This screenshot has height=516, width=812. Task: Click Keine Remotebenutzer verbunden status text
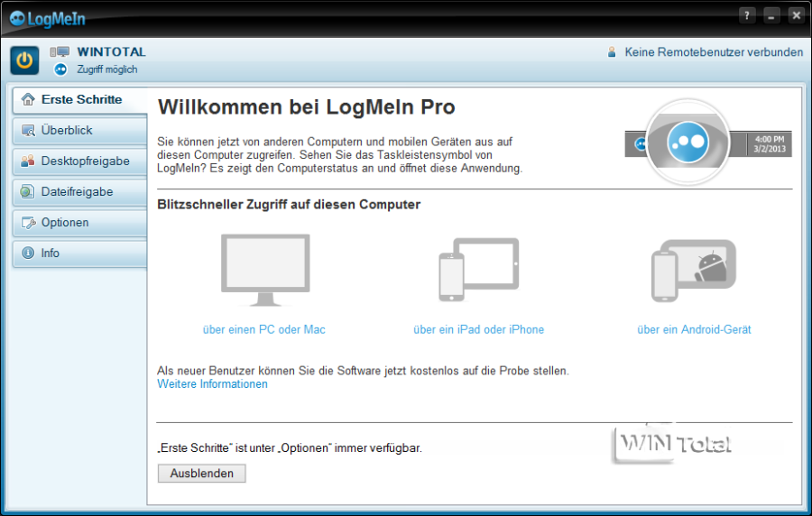714,52
